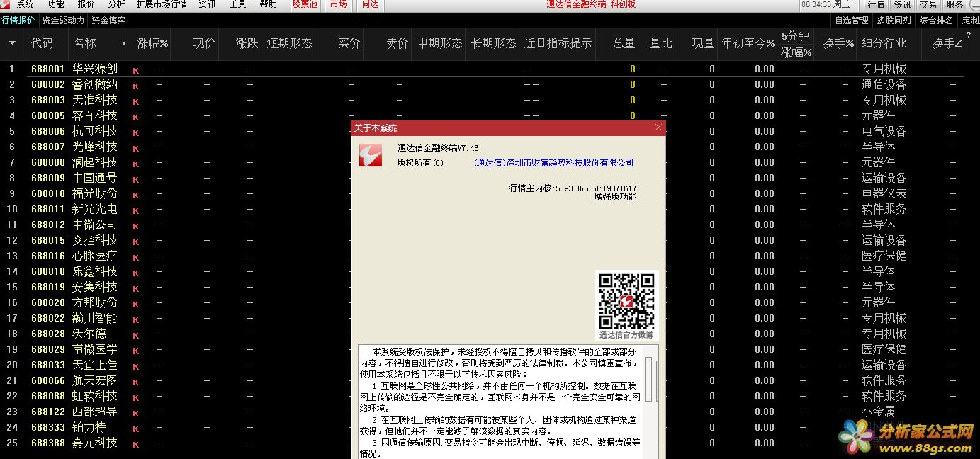
Task: Open 自选管理 in the sub toolbar
Action: point(852,21)
